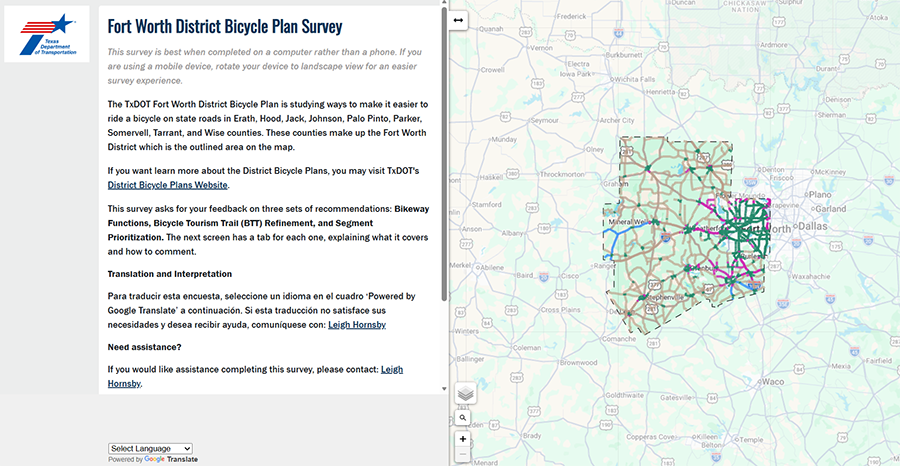Zoom out the map with minus button
This screenshot has width=900, height=466.
(463, 455)
